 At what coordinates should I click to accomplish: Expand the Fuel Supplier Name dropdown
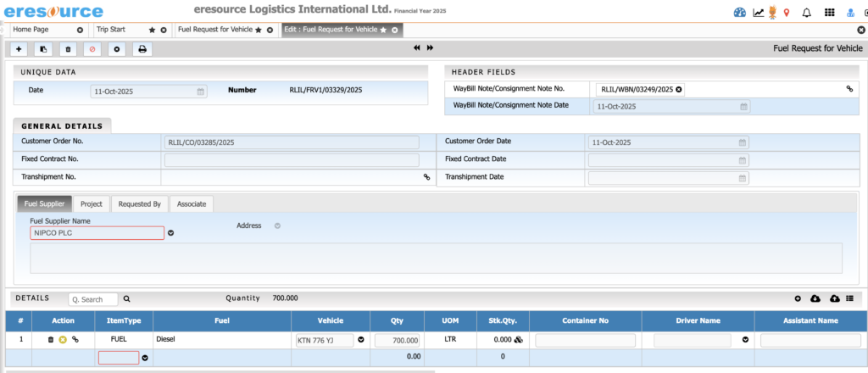(x=170, y=233)
